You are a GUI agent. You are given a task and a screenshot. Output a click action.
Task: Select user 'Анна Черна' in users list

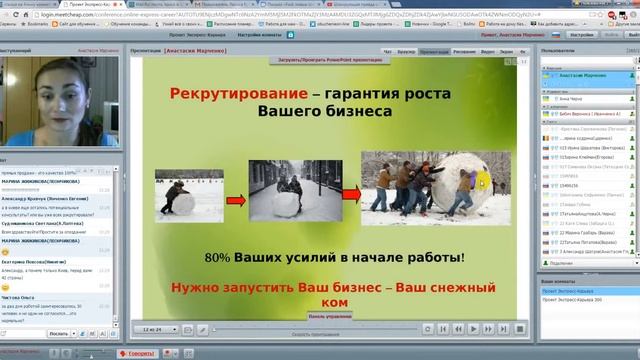coord(588,99)
